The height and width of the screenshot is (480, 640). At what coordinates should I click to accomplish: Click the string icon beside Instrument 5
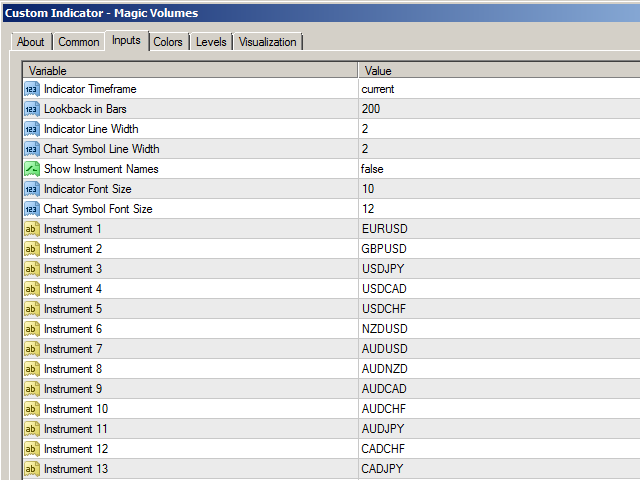click(32, 309)
